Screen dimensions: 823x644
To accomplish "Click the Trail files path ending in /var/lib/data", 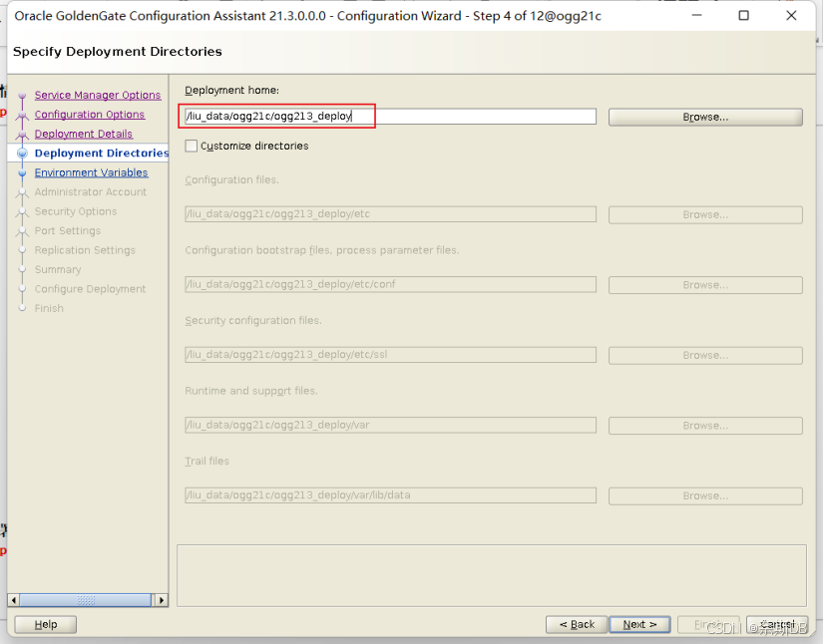I will 390,495.
